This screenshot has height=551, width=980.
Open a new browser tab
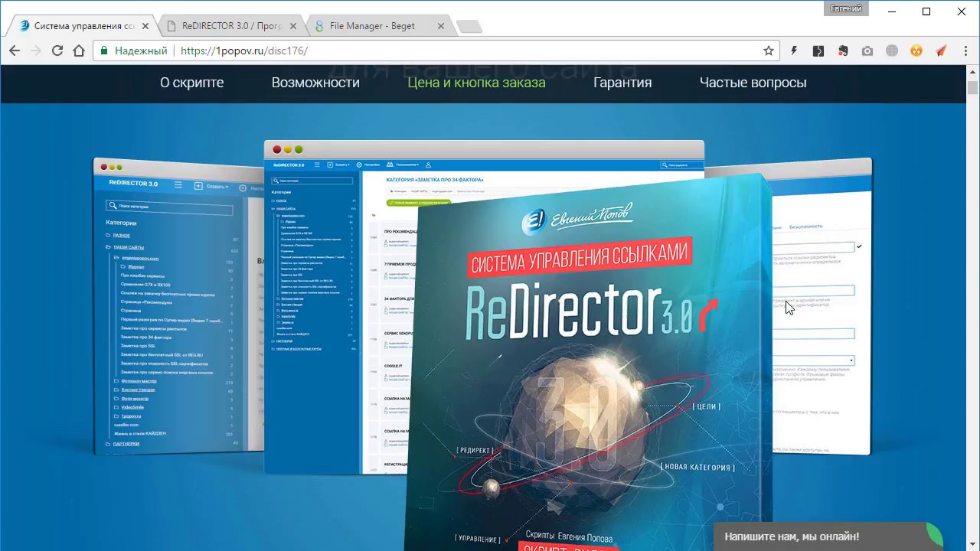469,27
